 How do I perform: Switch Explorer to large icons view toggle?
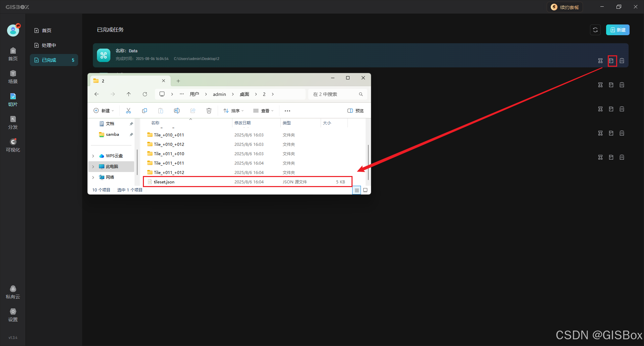365,190
